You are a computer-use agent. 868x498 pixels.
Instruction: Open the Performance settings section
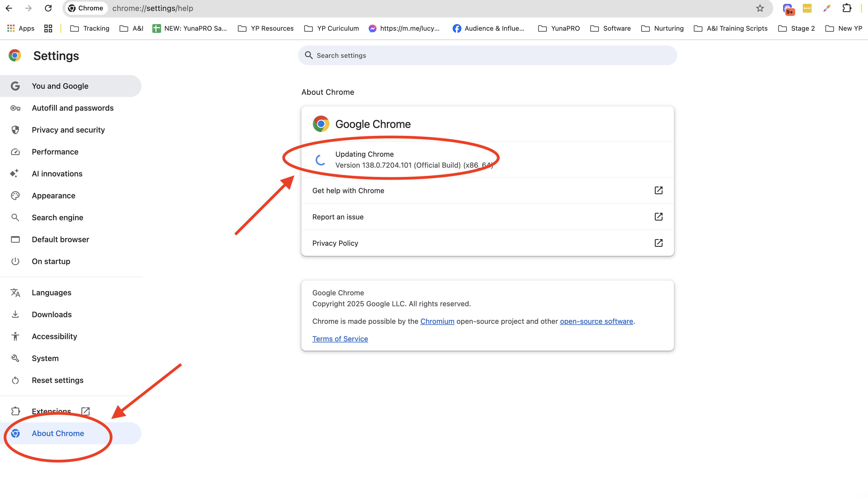tap(55, 152)
